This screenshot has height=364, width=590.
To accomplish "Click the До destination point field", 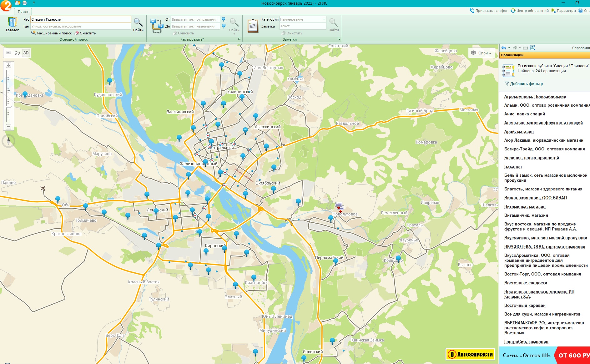I will [x=196, y=26].
